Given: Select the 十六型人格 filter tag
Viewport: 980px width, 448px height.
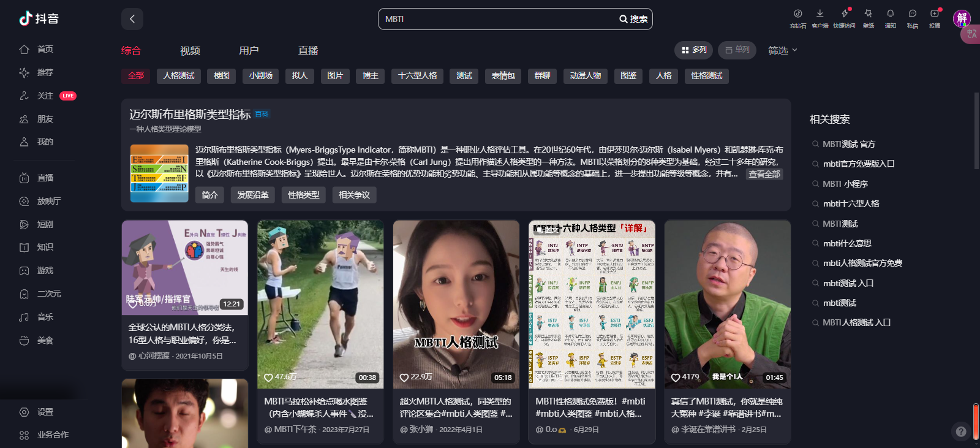Looking at the screenshot, I should click(418, 75).
